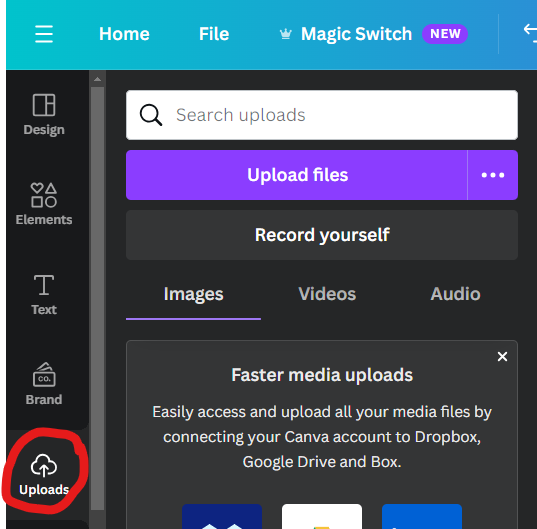Click the undo arrow in top bar

[x=530, y=33]
